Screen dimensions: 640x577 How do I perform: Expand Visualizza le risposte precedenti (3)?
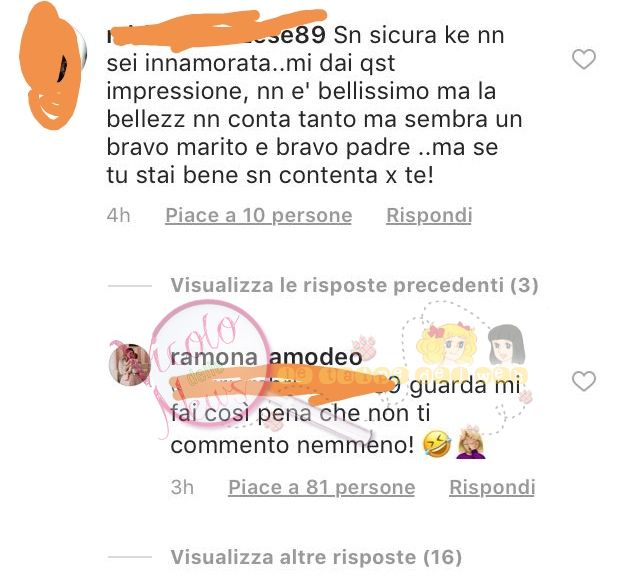[x=354, y=285]
